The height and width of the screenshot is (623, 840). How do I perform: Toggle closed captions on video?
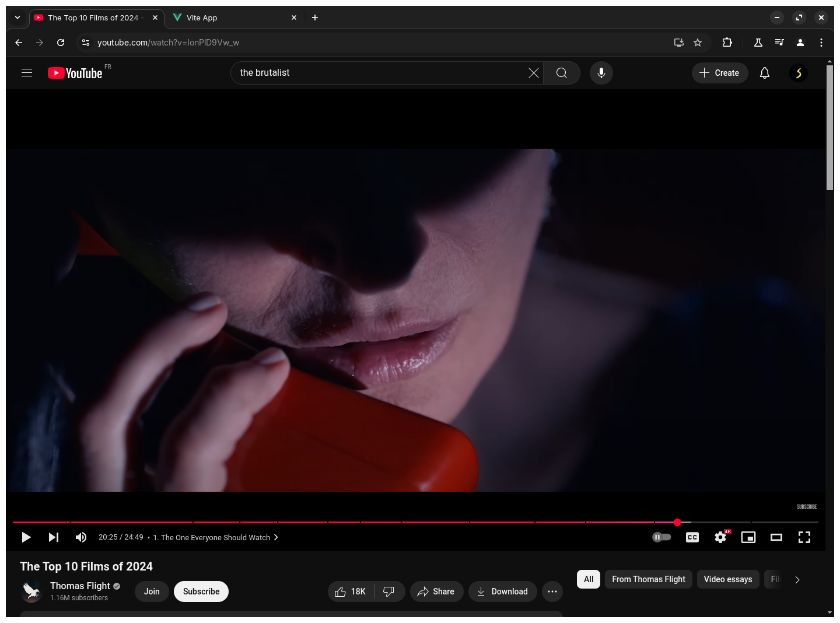point(692,537)
